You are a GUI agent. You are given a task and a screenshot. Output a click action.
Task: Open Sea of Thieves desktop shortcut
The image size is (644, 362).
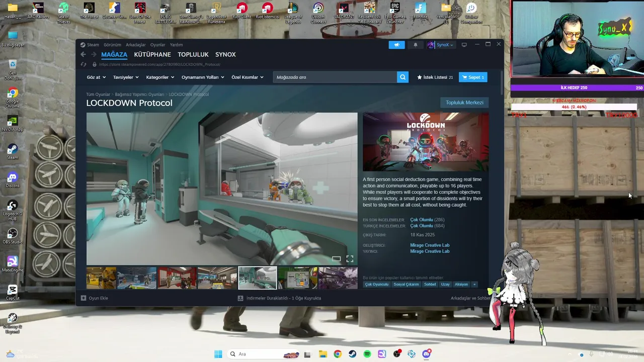tap(63, 13)
